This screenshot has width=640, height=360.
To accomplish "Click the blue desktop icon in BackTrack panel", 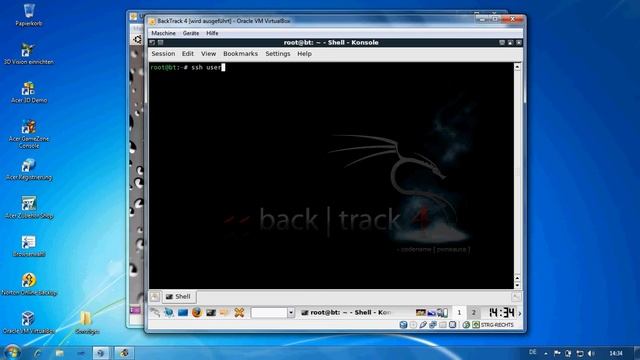I will pos(183,313).
